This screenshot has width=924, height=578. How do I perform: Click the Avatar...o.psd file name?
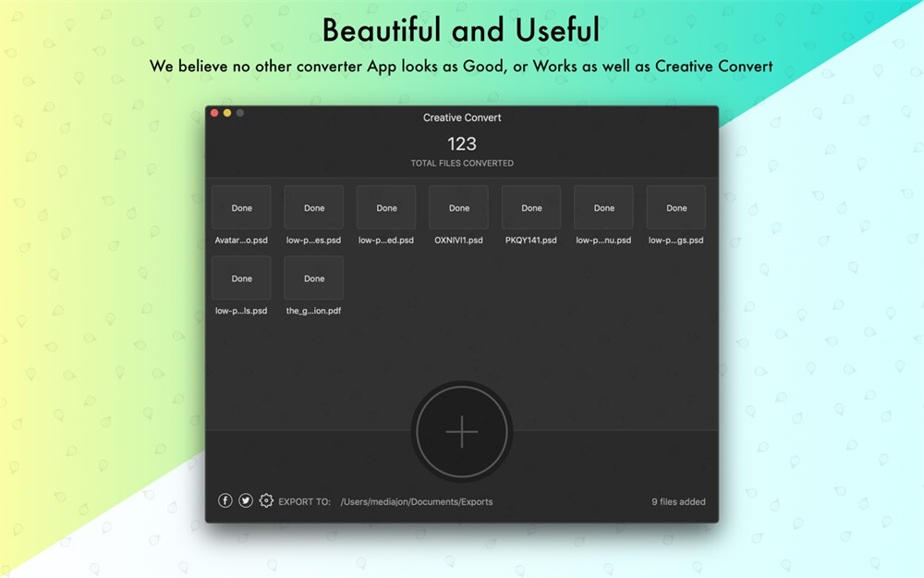241,240
